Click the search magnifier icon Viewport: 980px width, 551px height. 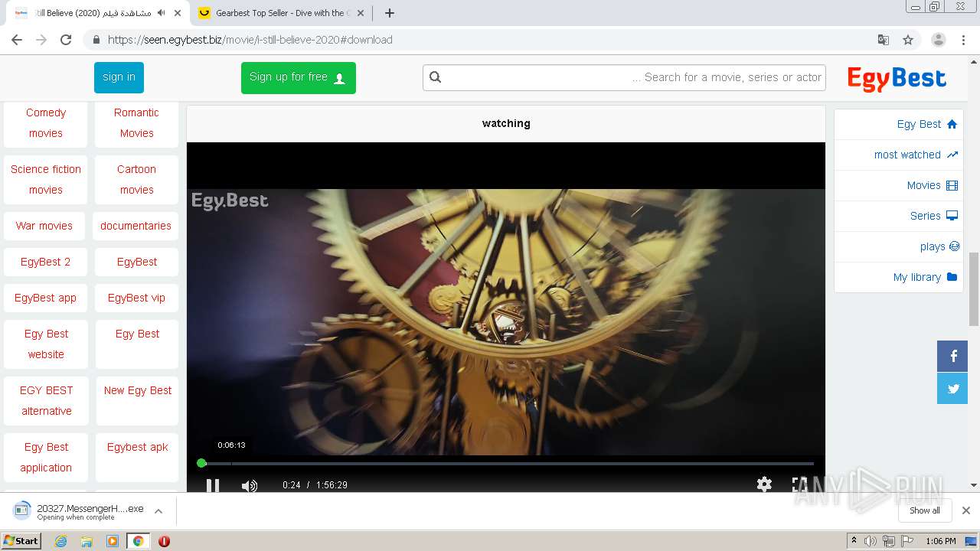coord(436,77)
